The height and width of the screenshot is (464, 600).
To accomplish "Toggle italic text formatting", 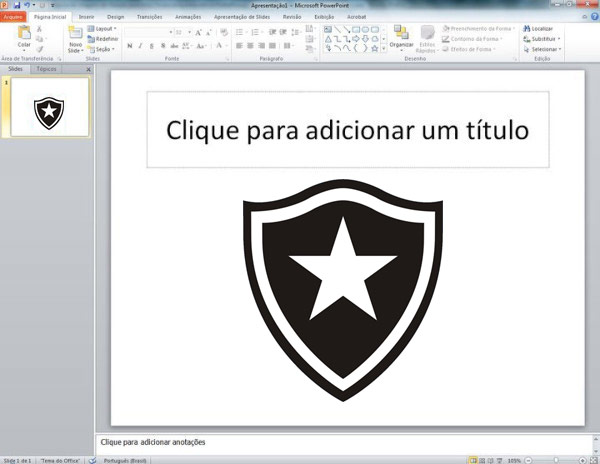I will [141, 46].
